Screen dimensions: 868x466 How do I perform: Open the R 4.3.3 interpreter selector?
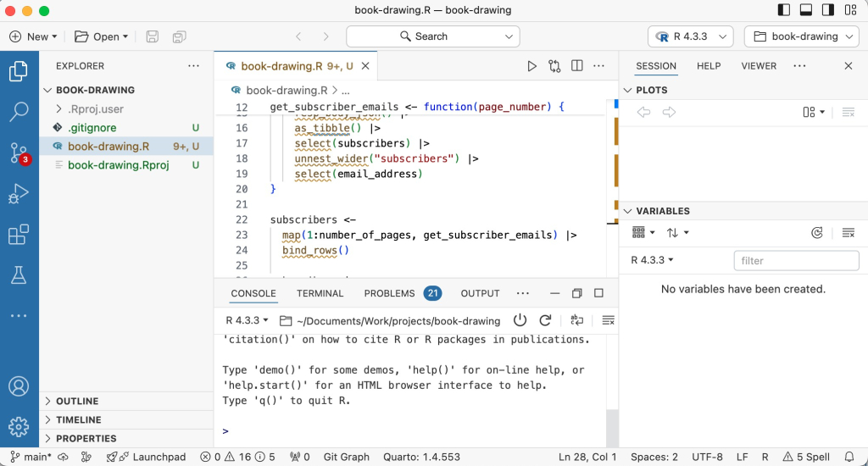coord(690,36)
